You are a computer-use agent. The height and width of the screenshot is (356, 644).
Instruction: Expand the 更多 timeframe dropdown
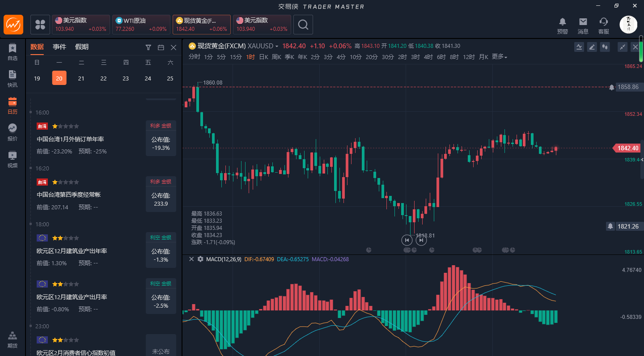click(500, 57)
